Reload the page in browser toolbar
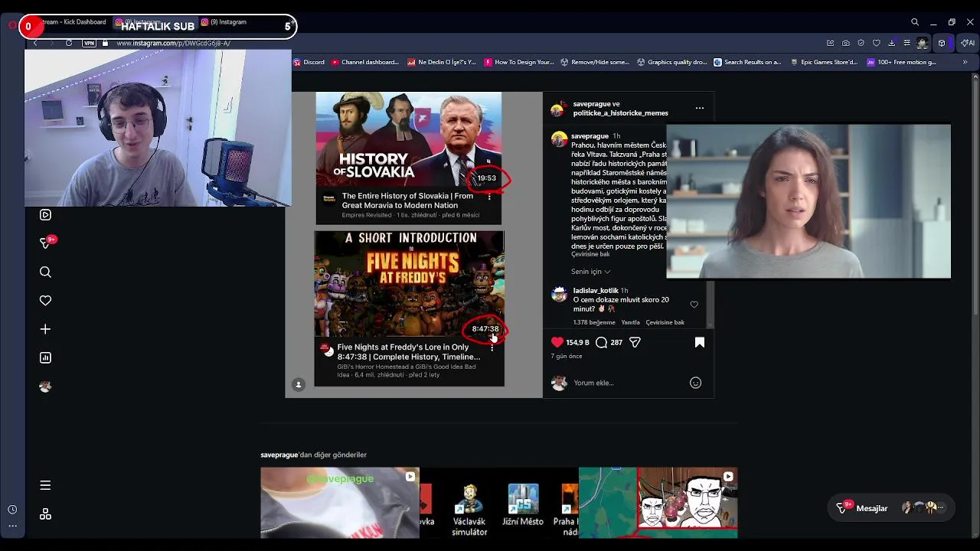Image resolution: width=980 pixels, height=551 pixels. [69, 43]
